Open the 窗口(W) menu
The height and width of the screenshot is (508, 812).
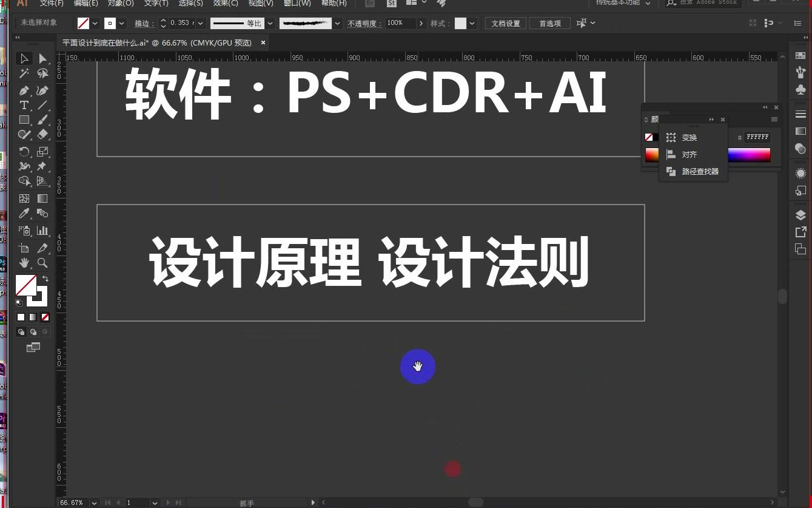tap(297, 3)
